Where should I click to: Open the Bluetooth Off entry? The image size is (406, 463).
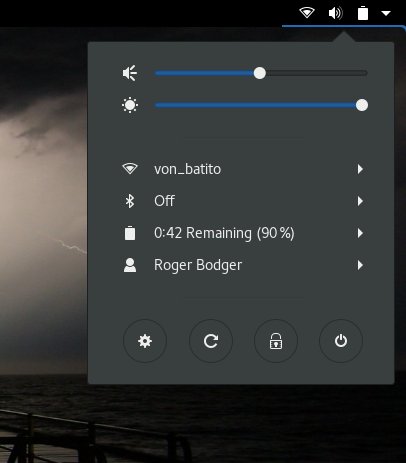242,201
